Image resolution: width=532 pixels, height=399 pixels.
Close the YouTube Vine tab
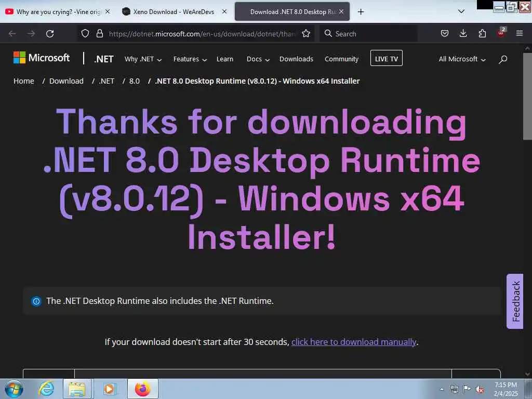click(108, 11)
